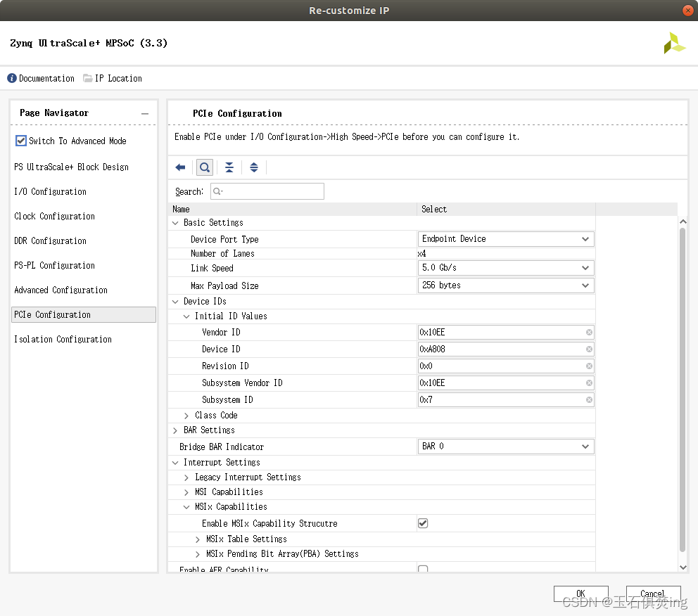Expand the BAR Settings group
The width and height of the screenshot is (698, 616).
point(175,430)
